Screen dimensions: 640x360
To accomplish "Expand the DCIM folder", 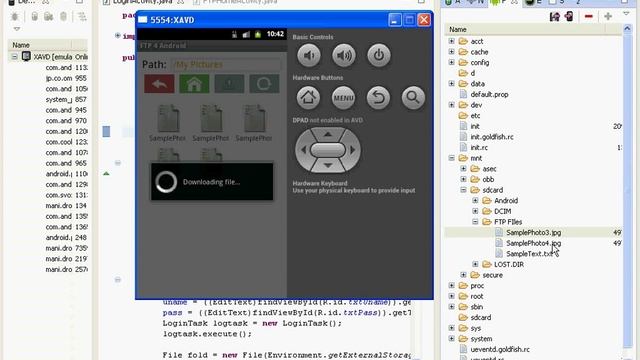I will [475, 211].
